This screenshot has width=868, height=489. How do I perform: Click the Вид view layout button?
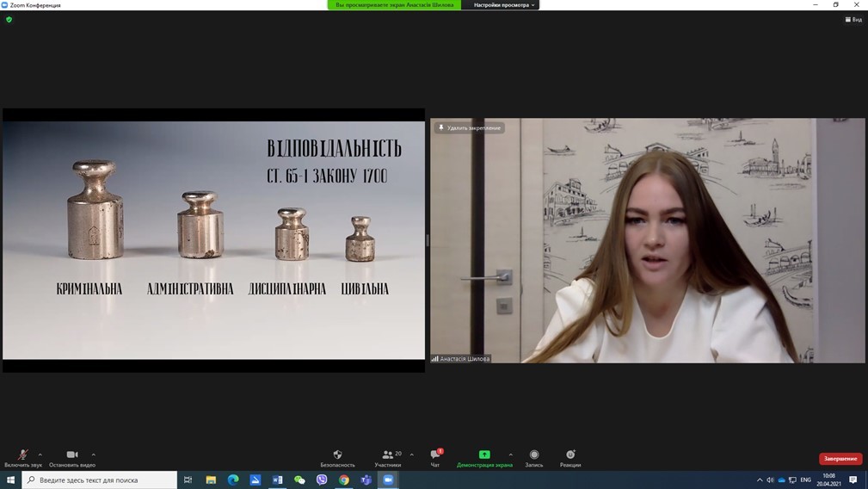point(853,20)
